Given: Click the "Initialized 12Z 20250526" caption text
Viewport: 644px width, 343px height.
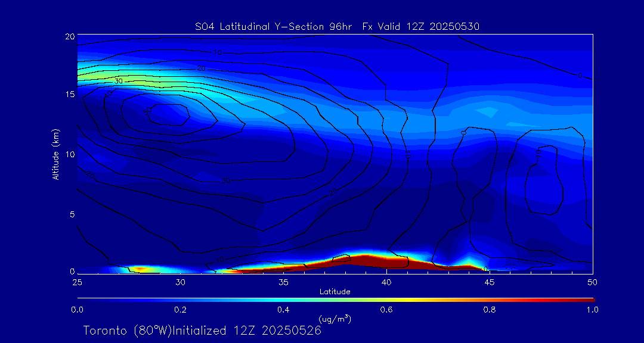Looking at the screenshot, I should point(246,330).
